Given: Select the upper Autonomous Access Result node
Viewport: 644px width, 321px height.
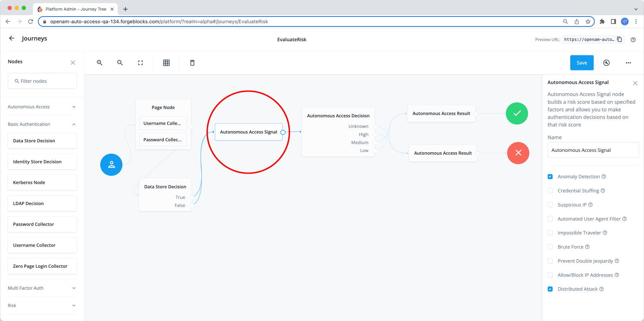Looking at the screenshot, I should 441,113.
